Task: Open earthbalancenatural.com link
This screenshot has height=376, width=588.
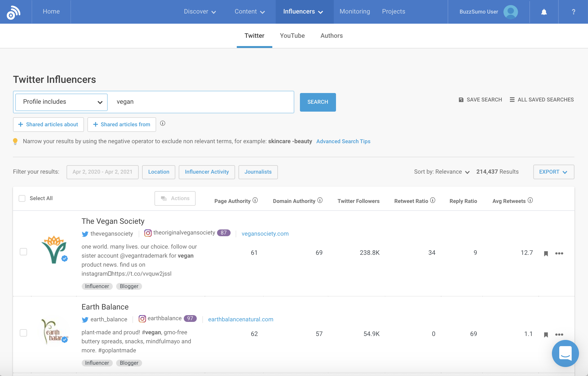Action: (241, 319)
